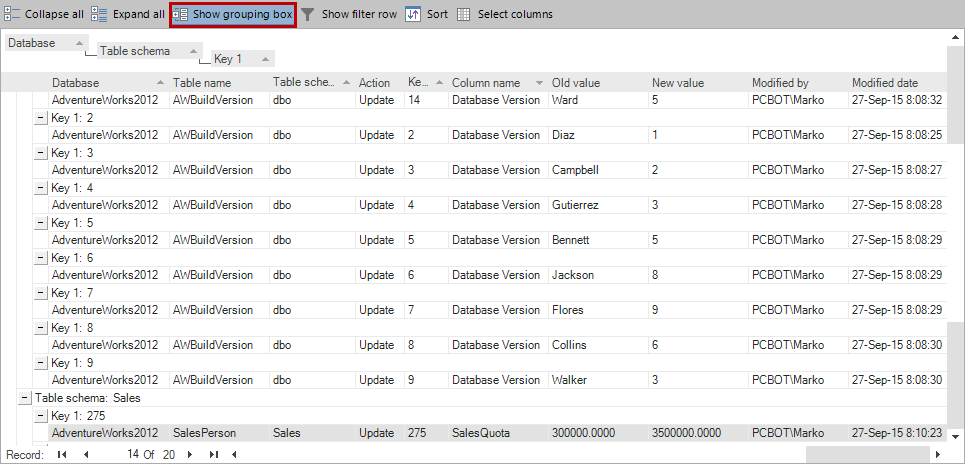Collapse the Key 1: 6 group
This screenshot has width=965, height=464.
click(x=40, y=258)
